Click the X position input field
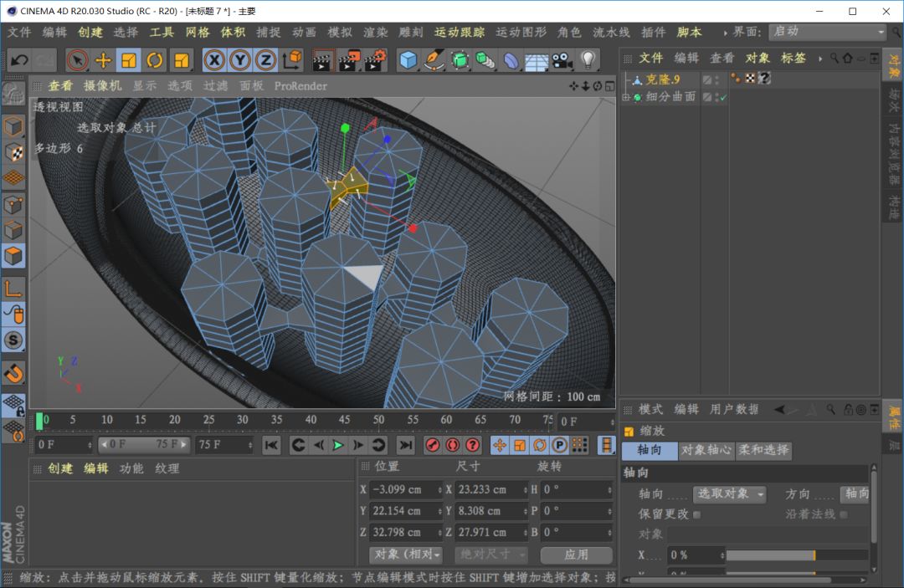Image resolution: width=904 pixels, height=588 pixels. point(406,489)
